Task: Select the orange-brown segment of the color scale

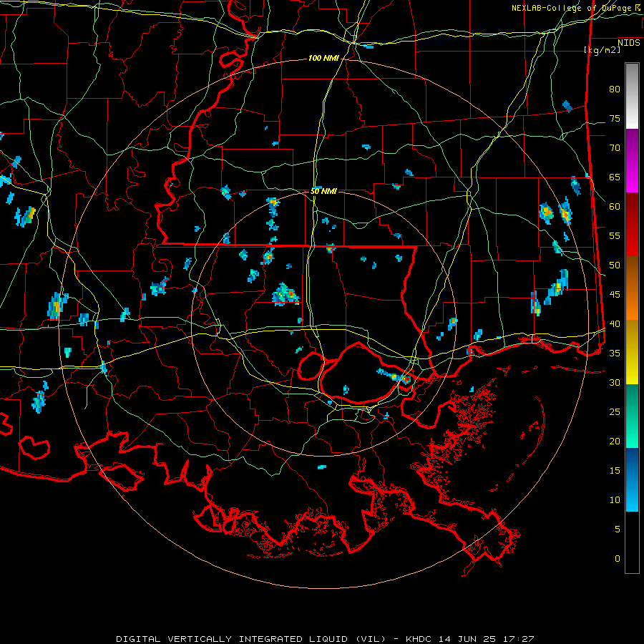Action: tap(632, 288)
